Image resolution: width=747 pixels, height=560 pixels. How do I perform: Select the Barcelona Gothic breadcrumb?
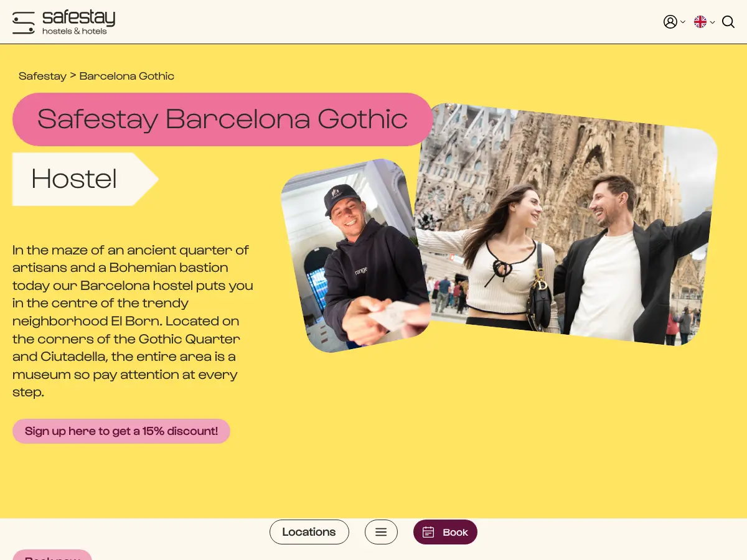point(127,76)
